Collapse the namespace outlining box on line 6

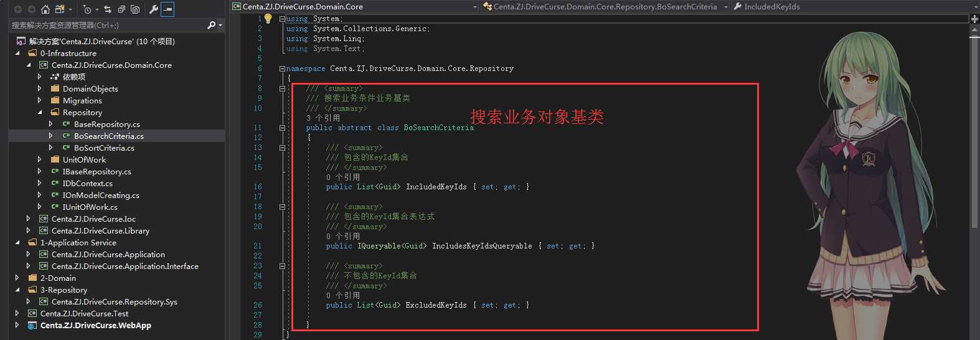click(282, 68)
